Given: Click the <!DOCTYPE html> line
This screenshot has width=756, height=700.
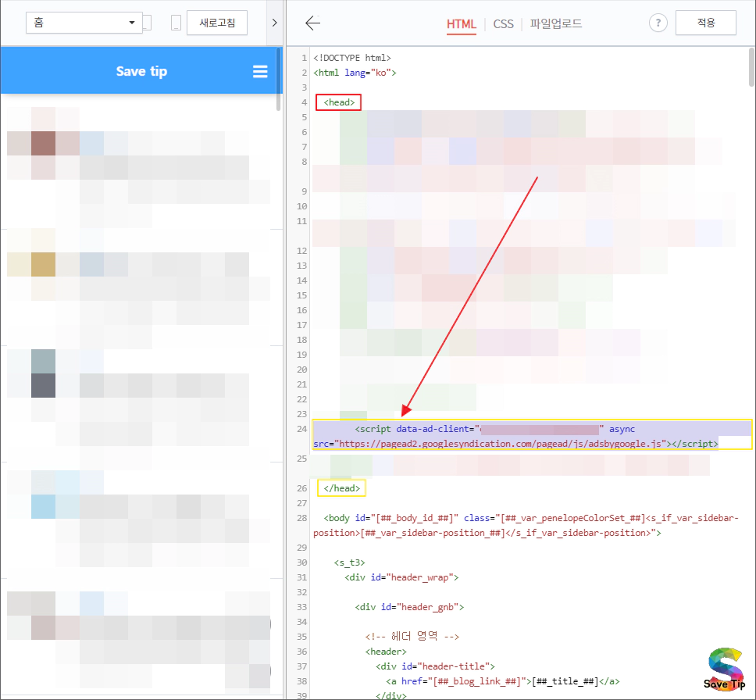Looking at the screenshot, I should [x=352, y=58].
